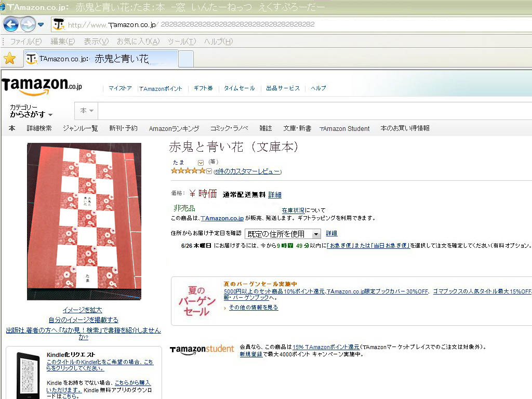Click the 新規登録 link
The height and width of the screenshot is (399, 532).
[x=251, y=354]
